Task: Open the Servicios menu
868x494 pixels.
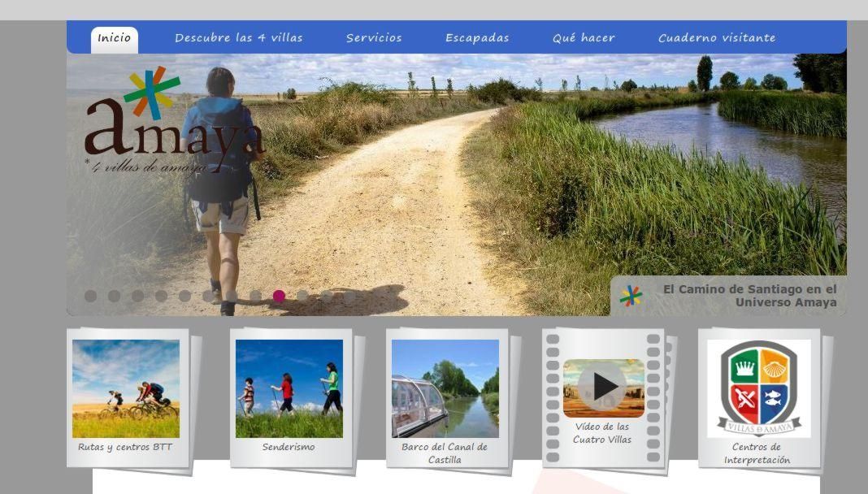Action: coord(374,38)
